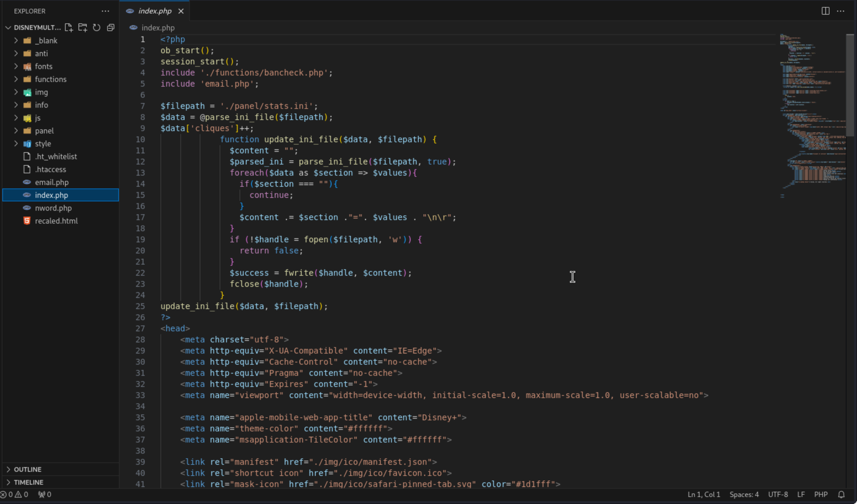Viewport: 857px width, 504px height.
Task: Click the fonts folder icon
Action: (x=27, y=67)
